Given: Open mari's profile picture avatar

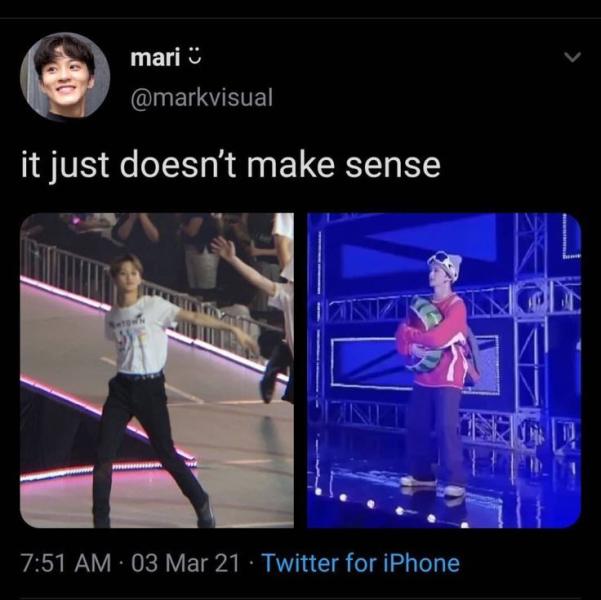Looking at the screenshot, I should tap(65, 76).
